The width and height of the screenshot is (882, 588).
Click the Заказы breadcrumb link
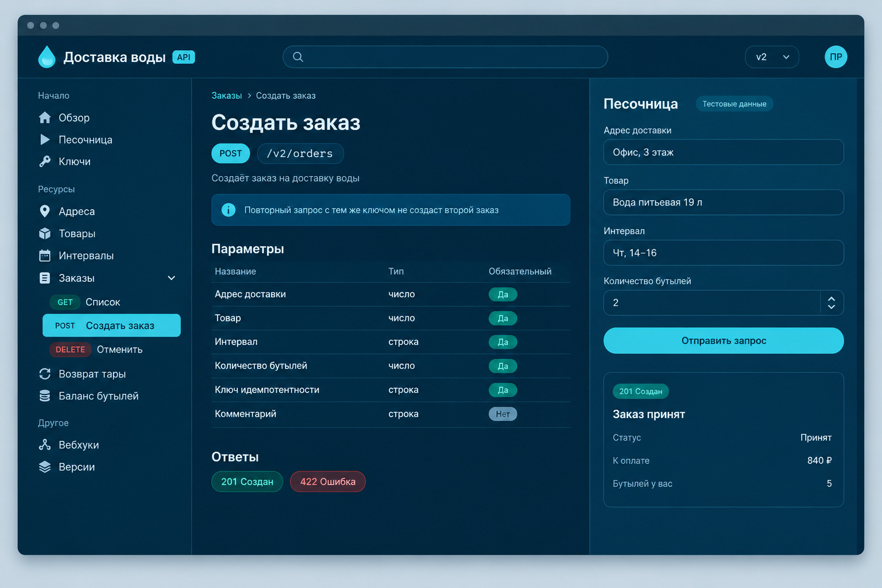226,96
